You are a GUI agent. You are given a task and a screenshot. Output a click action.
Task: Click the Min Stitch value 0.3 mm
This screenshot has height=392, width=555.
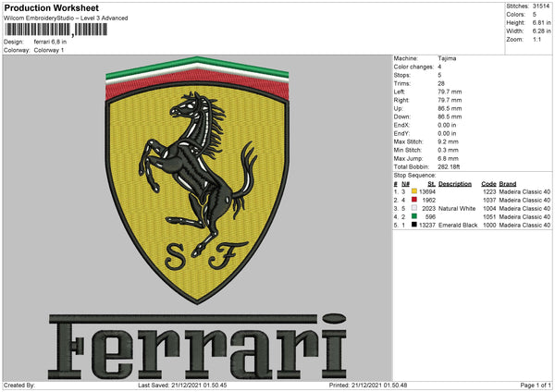[x=448, y=150]
